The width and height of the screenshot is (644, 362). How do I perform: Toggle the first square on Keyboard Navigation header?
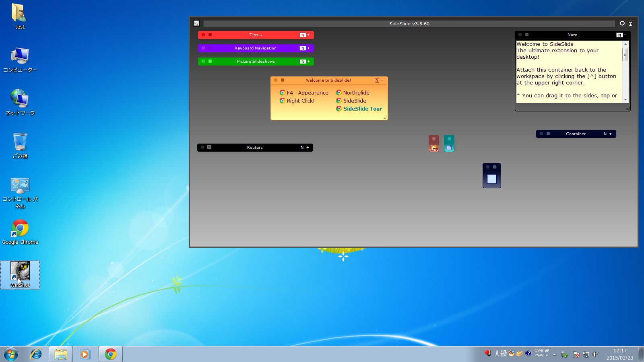203,48
